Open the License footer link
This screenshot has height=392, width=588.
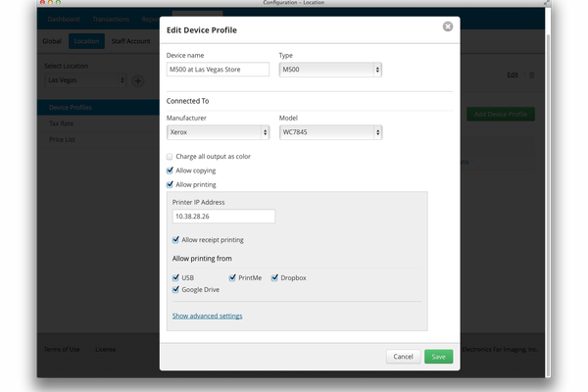(x=105, y=349)
